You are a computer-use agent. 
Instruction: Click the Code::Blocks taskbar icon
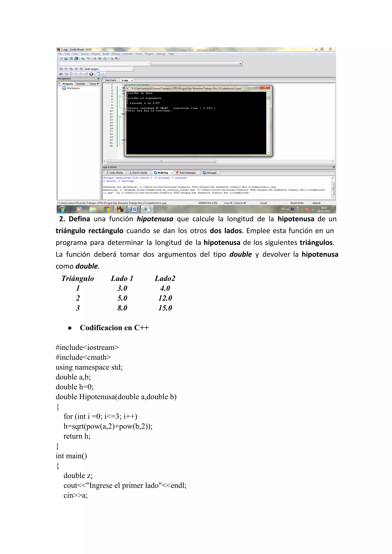(120, 209)
